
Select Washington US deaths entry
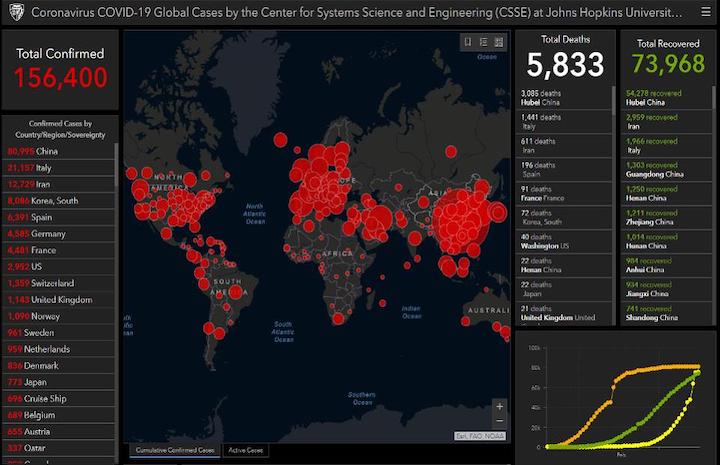(564, 241)
